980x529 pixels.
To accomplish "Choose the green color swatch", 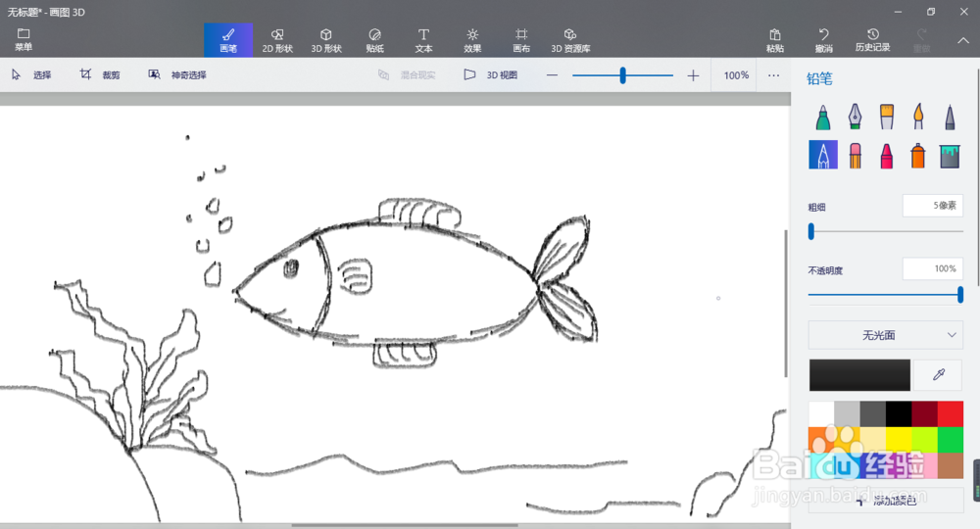I will pos(950,440).
